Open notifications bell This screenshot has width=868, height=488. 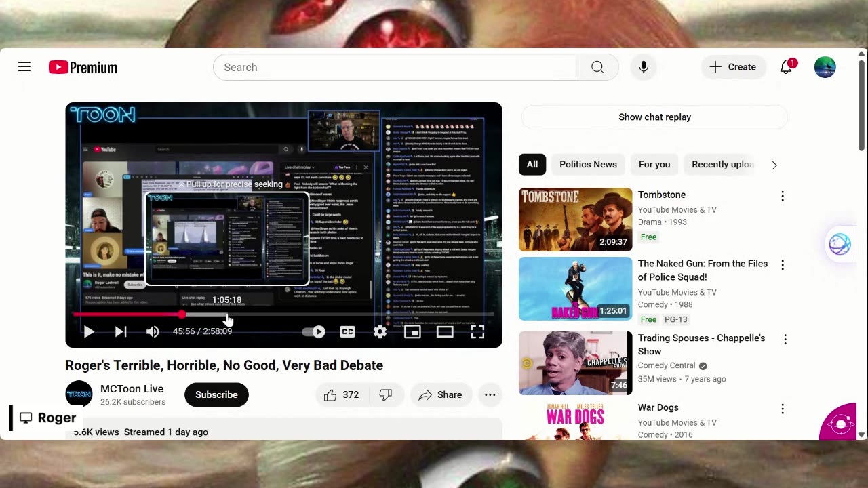(x=787, y=67)
